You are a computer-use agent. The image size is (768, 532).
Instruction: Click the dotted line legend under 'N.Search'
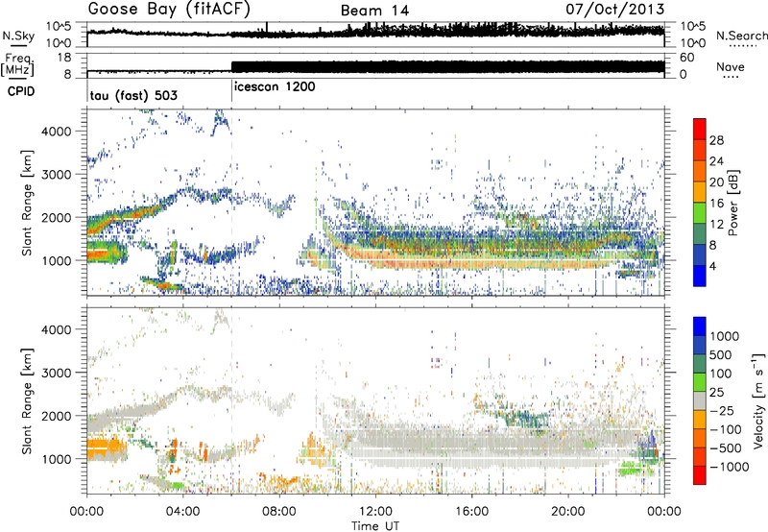click(742, 46)
